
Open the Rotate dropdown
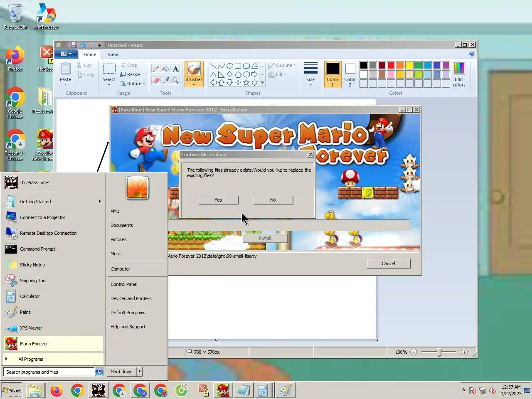tap(133, 84)
